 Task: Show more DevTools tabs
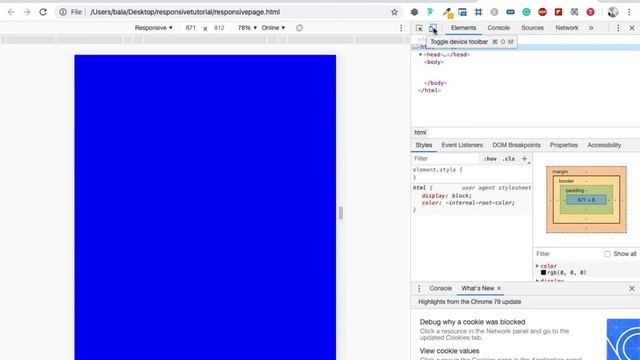point(591,28)
